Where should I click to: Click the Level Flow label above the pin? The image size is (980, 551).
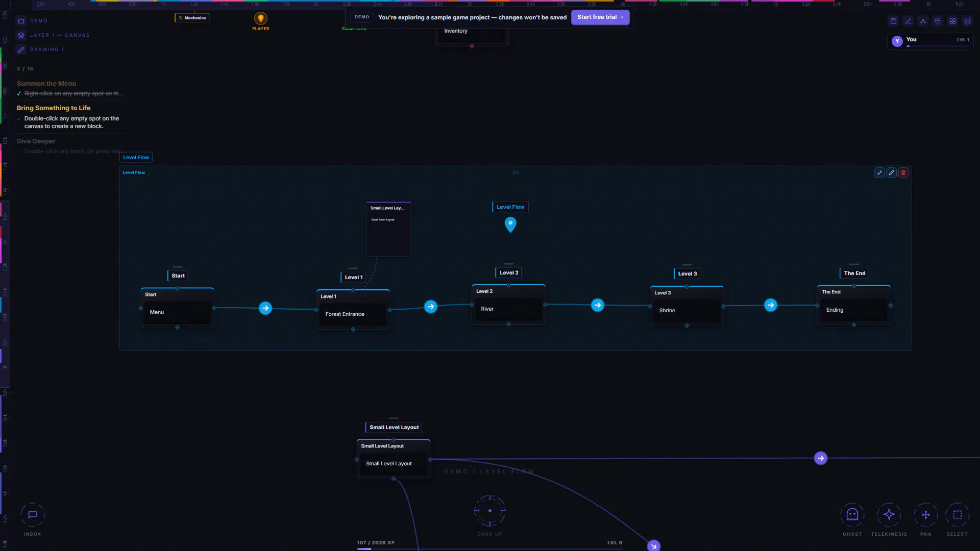(510, 207)
